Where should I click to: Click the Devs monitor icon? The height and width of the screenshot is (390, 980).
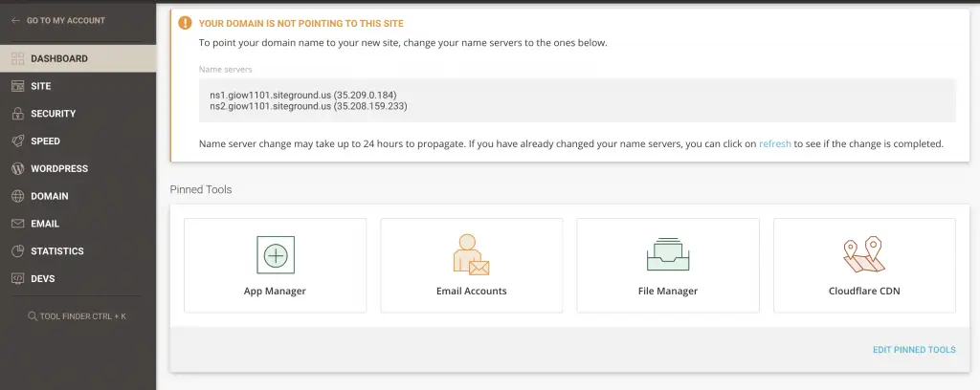[x=16, y=279]
